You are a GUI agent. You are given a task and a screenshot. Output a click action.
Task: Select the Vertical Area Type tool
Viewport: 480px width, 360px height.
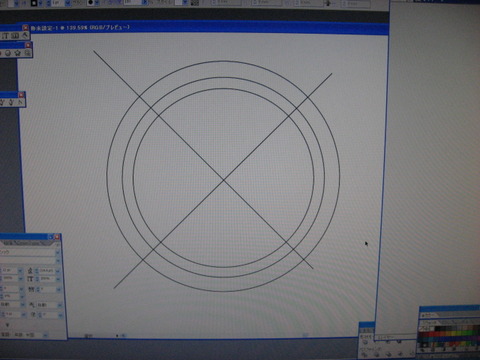tap(15, 36)
